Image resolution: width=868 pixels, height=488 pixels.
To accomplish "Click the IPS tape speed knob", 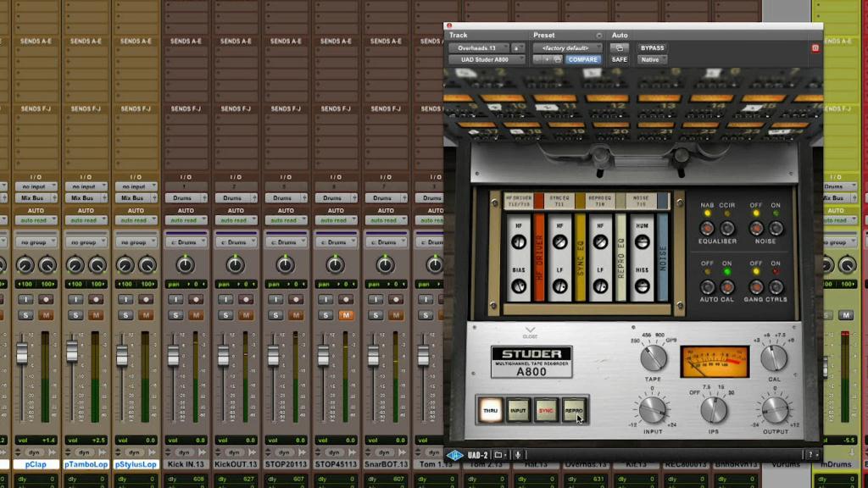I will pyautogui.click(x=714, y=411).
